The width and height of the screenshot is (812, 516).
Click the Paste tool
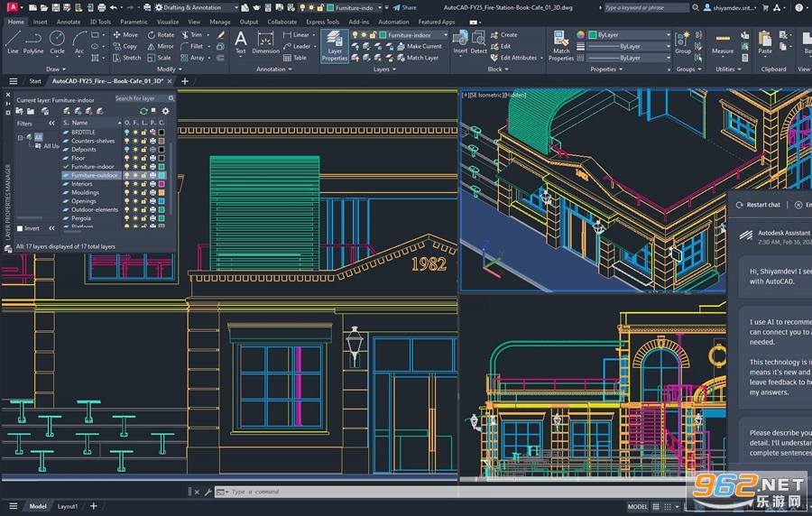coord(765,42)
